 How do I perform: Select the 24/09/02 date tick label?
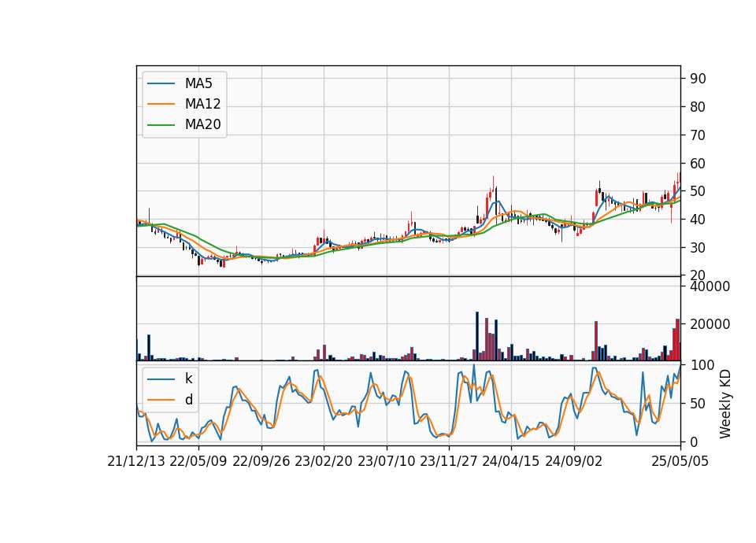tap(574, 461)
